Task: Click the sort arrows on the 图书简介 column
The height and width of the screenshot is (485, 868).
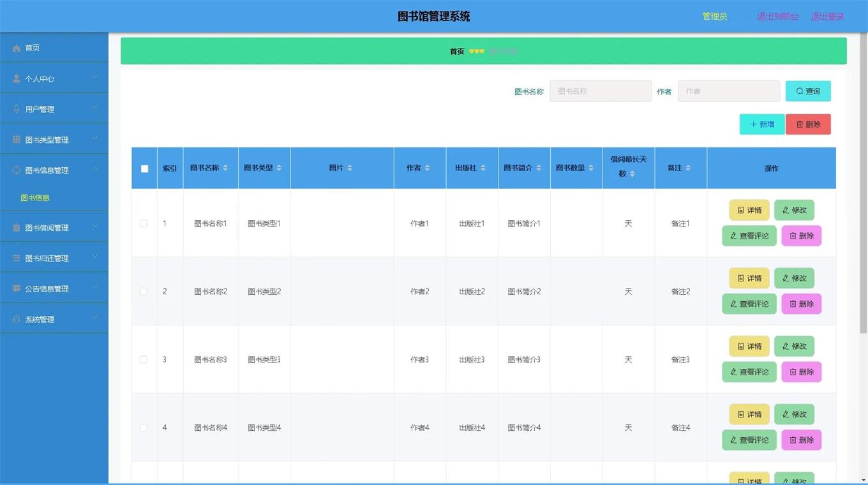Action: (x=539, y=168)
